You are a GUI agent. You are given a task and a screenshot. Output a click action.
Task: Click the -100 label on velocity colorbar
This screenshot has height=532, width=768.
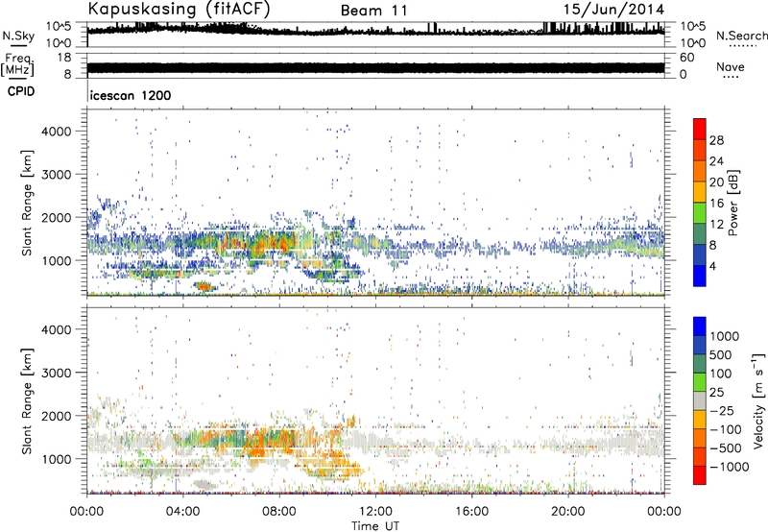726,429
